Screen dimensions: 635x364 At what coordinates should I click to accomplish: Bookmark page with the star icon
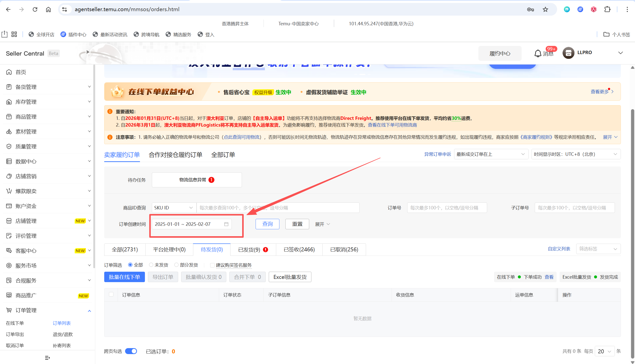[545, 9]
